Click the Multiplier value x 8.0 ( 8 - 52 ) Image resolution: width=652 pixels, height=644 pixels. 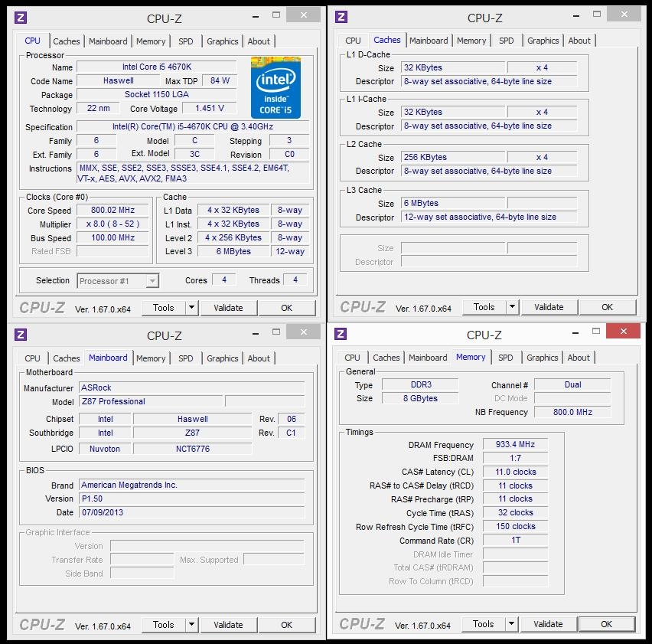click(112, 224)
